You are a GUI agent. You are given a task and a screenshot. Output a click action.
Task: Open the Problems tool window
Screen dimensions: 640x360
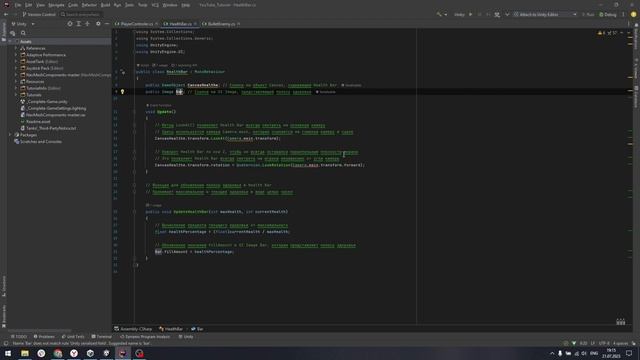pos(44,337)
